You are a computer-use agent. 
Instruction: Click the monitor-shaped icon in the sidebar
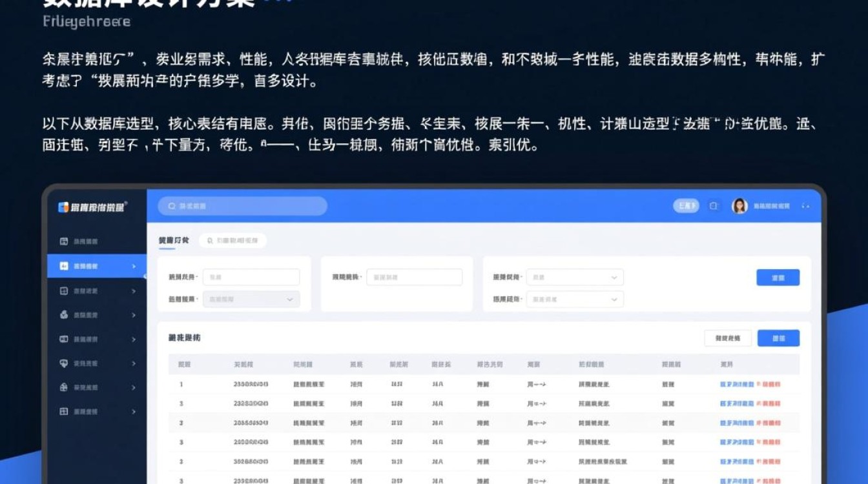pyautogui.click(x=64, y=339)
